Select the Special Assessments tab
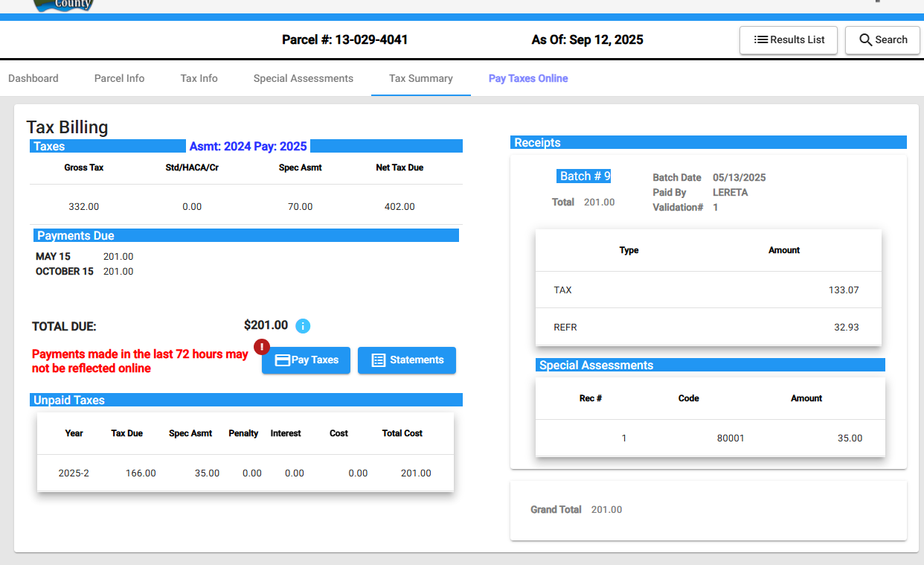This screenshot has height=565, width=924. [x=303, y=78]
